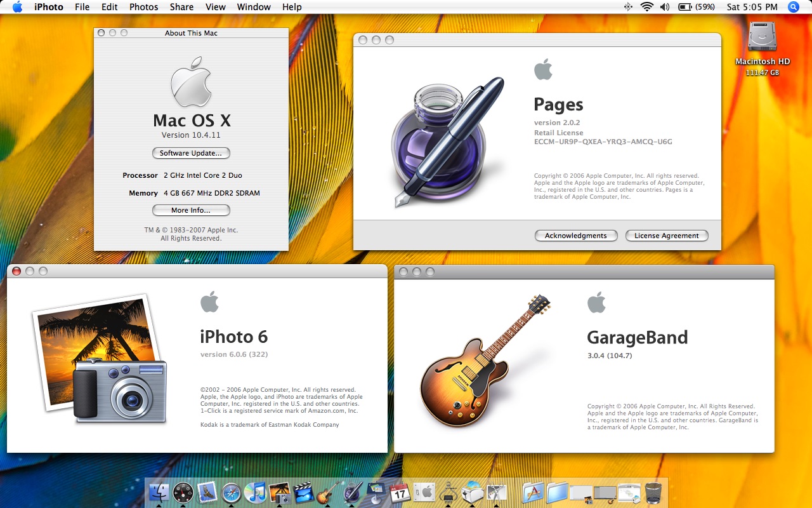Restore minimized window beside the Trash
Image resolution: width=812 pixels, height=508 pixels.
coord(629,492)
